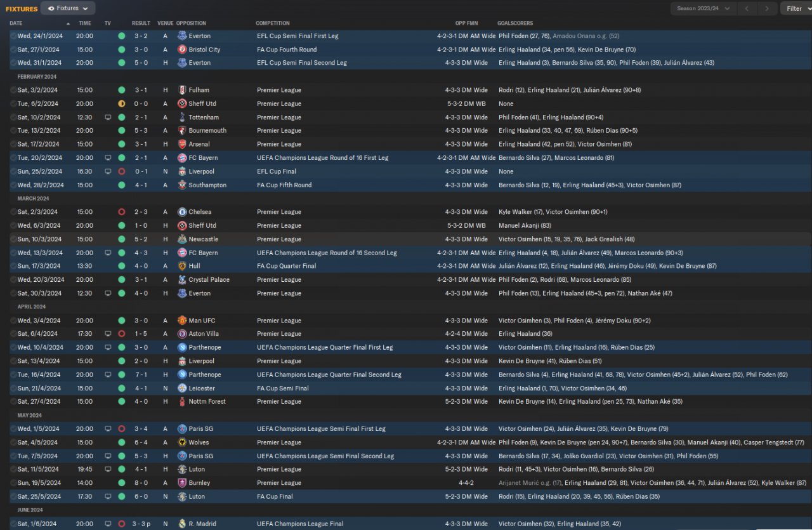Open Paris SG from the 7/5/2024 fixture

[x=201, y=456]
